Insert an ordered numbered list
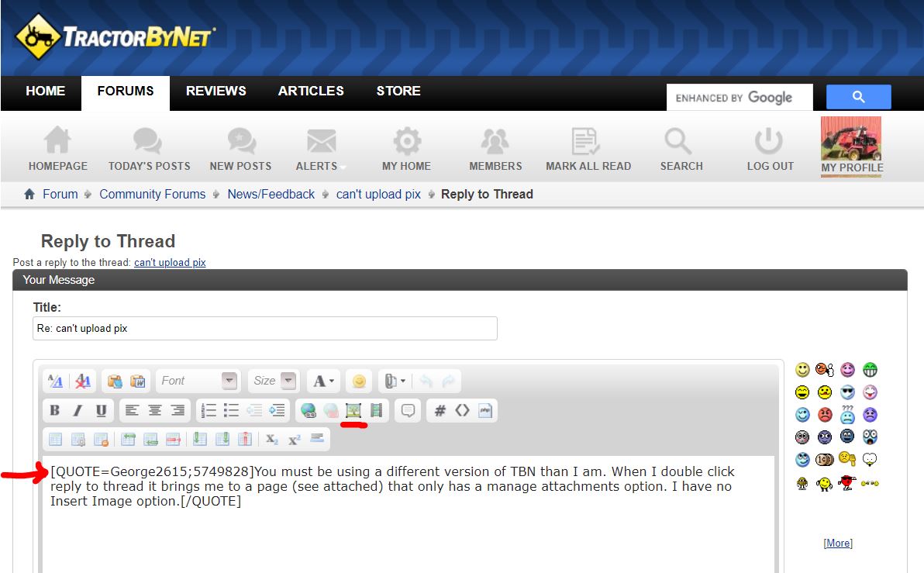 pos(209,410)
